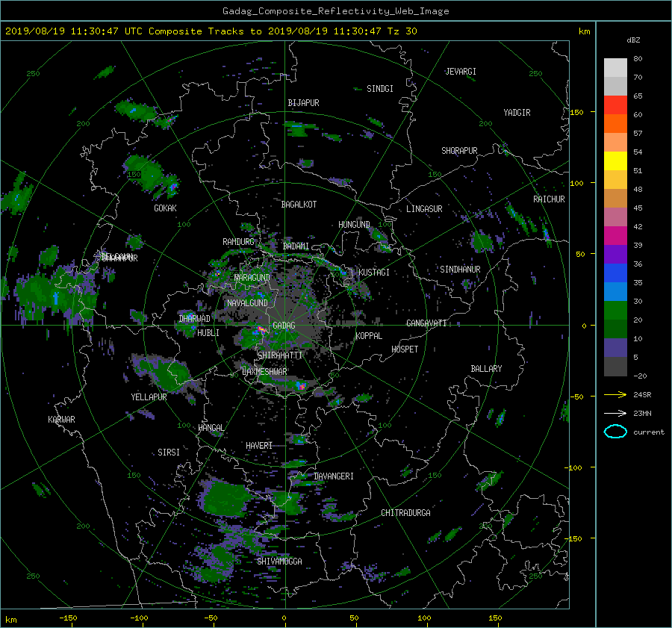Click the -150 km bottom axis tick
The height and width of the screenshot is (628, 672).
[68, 618]
